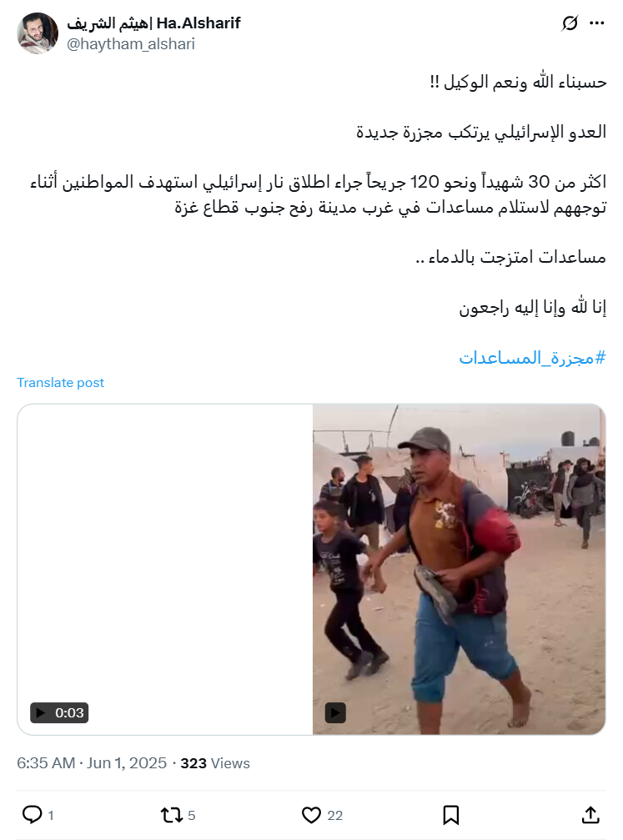Click the repost count 5
This screenshot has height=840, width=623.
[192, 815]
